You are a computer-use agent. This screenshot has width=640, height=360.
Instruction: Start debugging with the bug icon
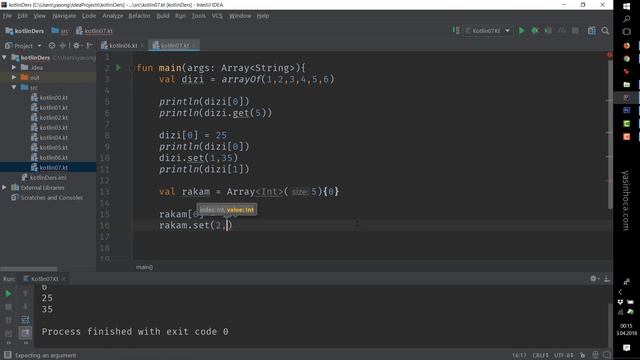click(x=535, y=31)
